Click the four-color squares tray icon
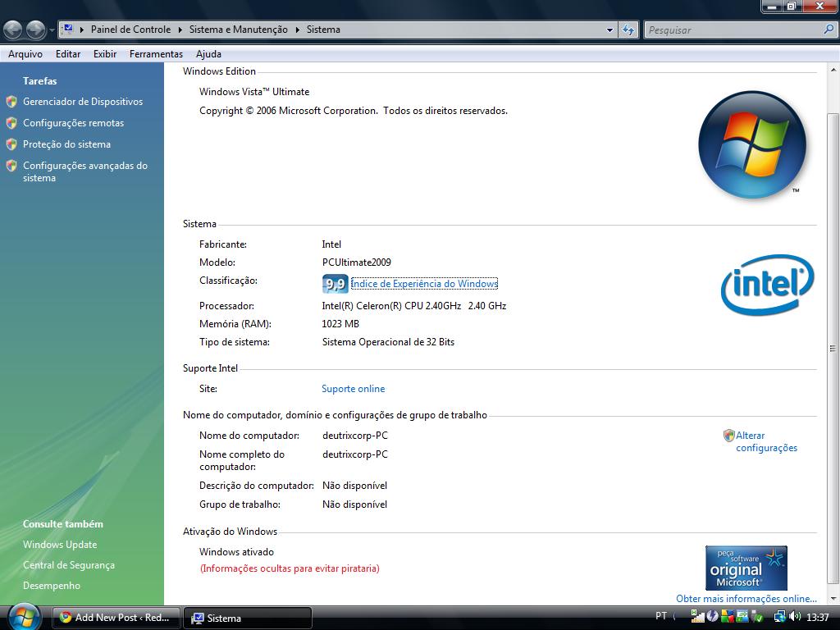 click(728, 616)
